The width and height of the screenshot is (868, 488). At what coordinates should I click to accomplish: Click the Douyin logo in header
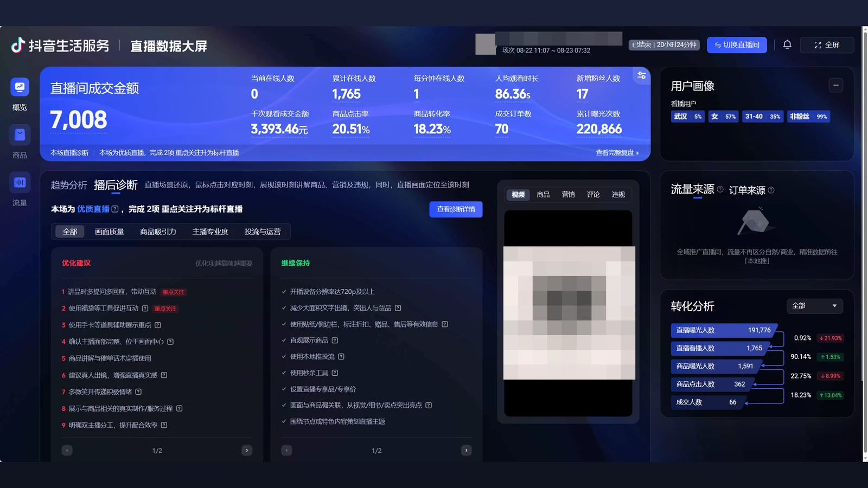click(18, 45)
